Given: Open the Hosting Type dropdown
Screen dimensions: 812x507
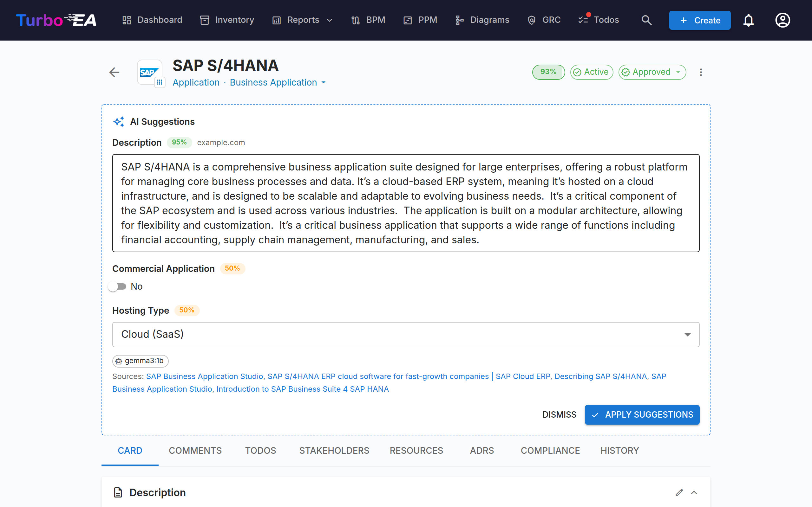Looking at the screenshot, I should [x=406, y=334].
